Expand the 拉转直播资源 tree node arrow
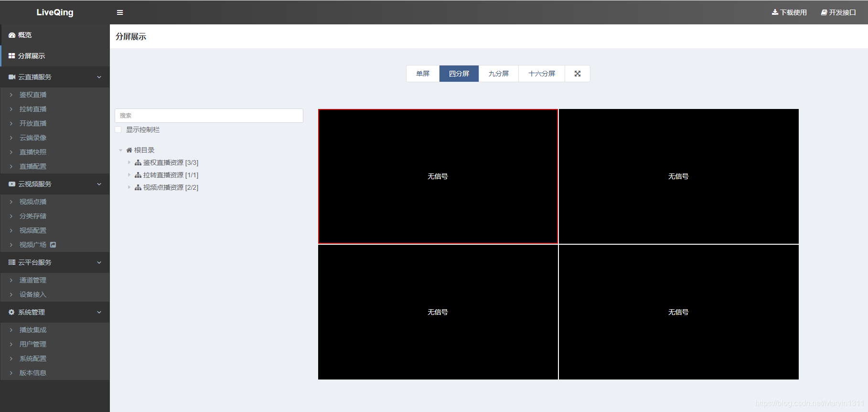868x412 pixels. (x=129, y=175)
